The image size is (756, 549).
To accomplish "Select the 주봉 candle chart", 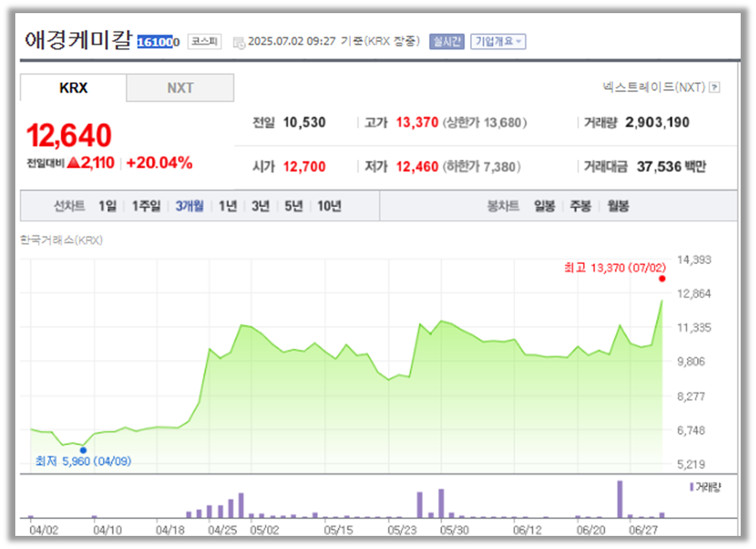I will click(581, 206).
